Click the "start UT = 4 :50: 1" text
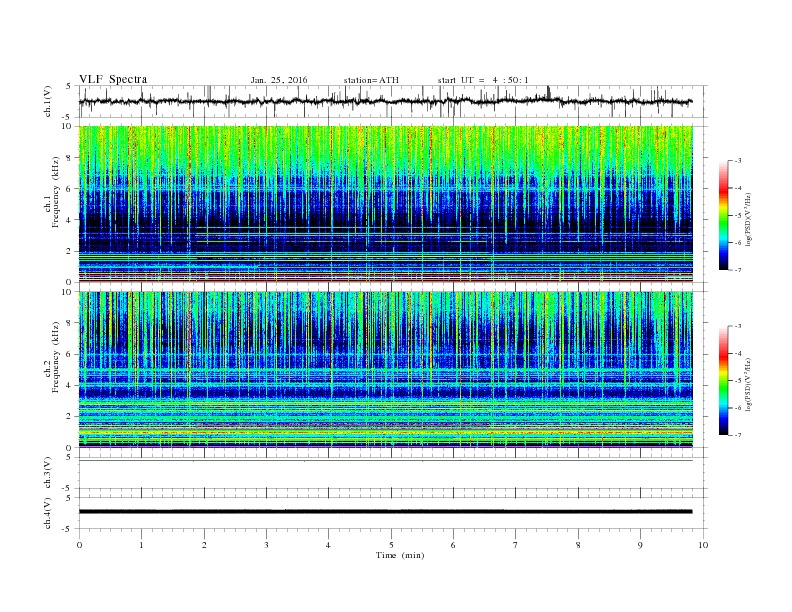The width and height of the screenshot is (792, 612). pyautogui.click(x=483, y=80)
